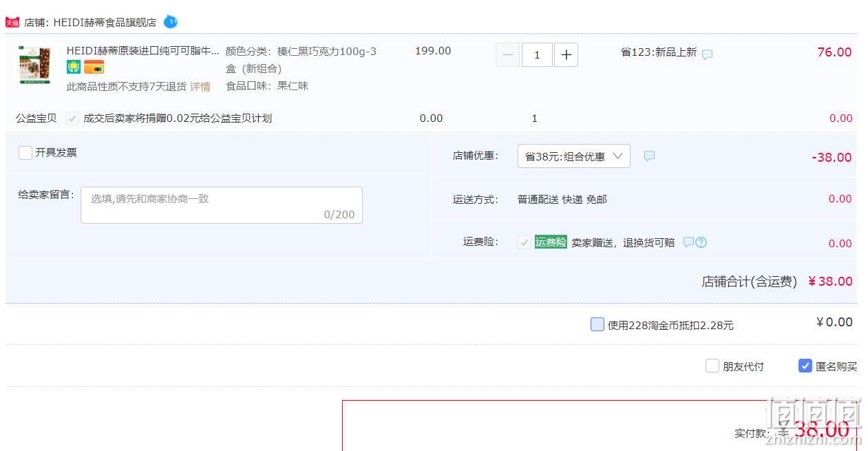
Task: Click the 普通配送 快递 免邮 shipping method text
Action: [x=562, y=200]
